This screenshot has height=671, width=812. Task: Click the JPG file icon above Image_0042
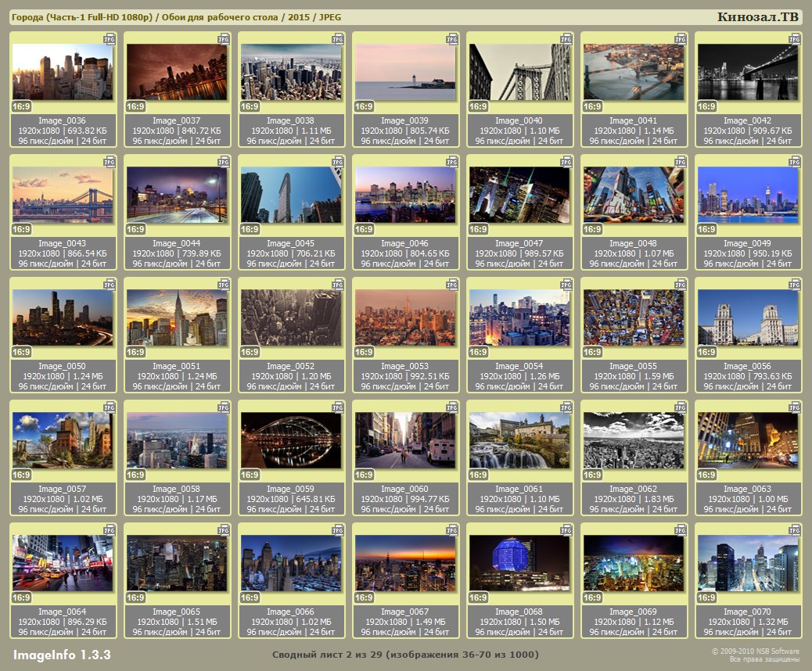coord(794,38)
